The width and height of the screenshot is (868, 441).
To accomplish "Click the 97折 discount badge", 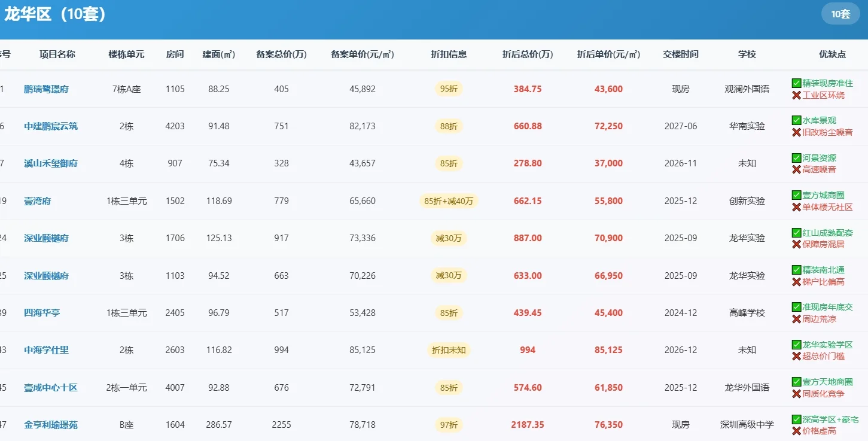I will [449, 425].
